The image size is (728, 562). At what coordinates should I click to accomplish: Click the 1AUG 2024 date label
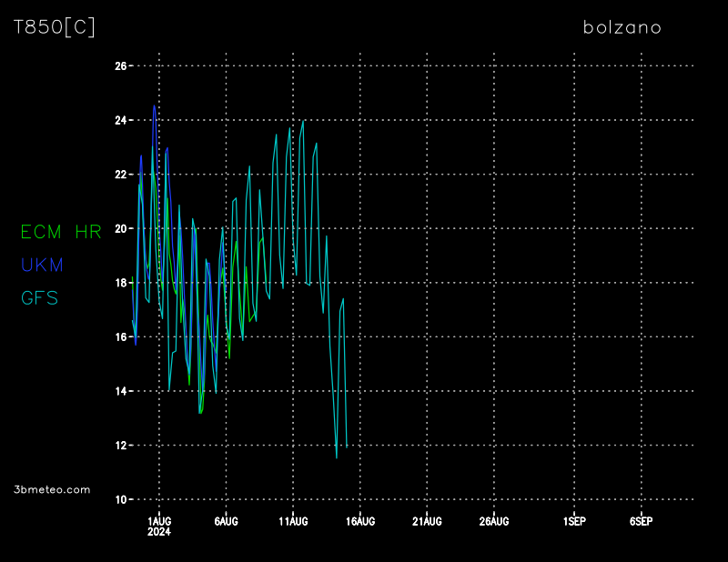point(158,526)
